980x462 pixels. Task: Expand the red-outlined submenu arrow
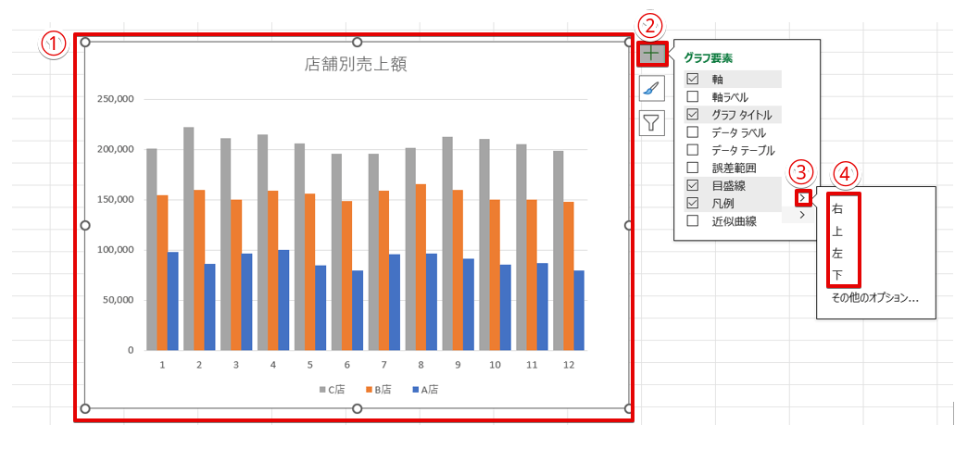(803, 197)
